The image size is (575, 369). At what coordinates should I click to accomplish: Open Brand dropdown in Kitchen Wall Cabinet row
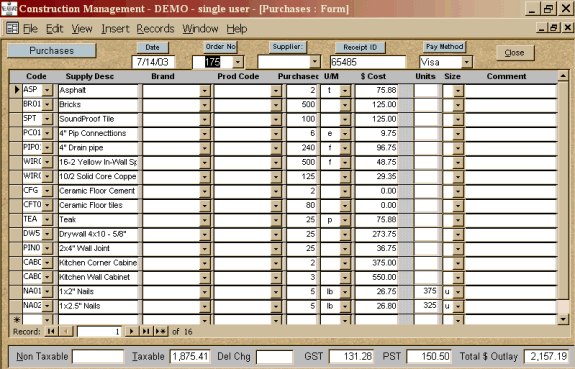[205, 278]
